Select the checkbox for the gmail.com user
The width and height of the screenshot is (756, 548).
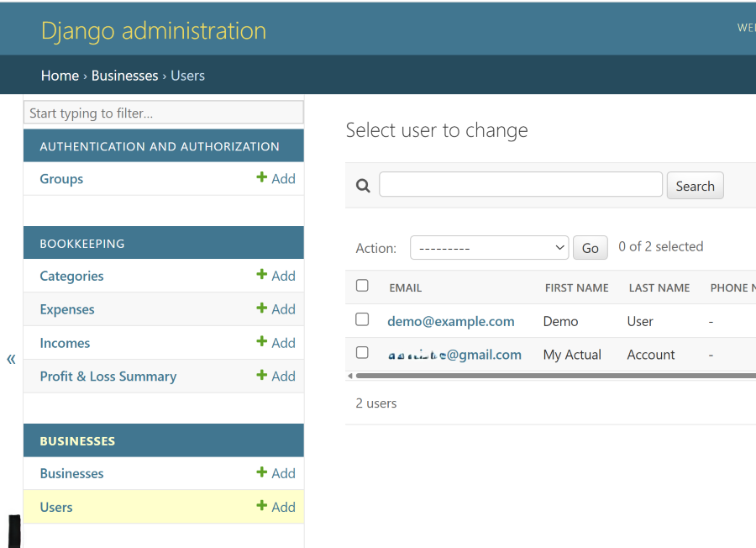click(x=362, y=353)
